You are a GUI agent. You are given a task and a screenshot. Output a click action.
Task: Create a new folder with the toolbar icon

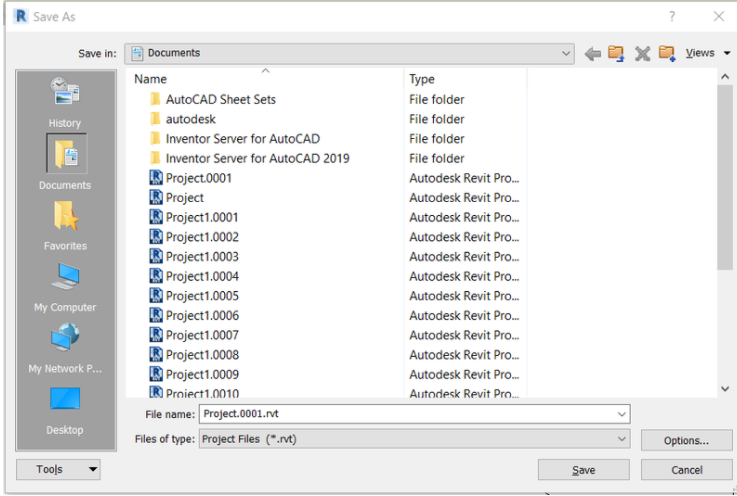coord(667,54)
